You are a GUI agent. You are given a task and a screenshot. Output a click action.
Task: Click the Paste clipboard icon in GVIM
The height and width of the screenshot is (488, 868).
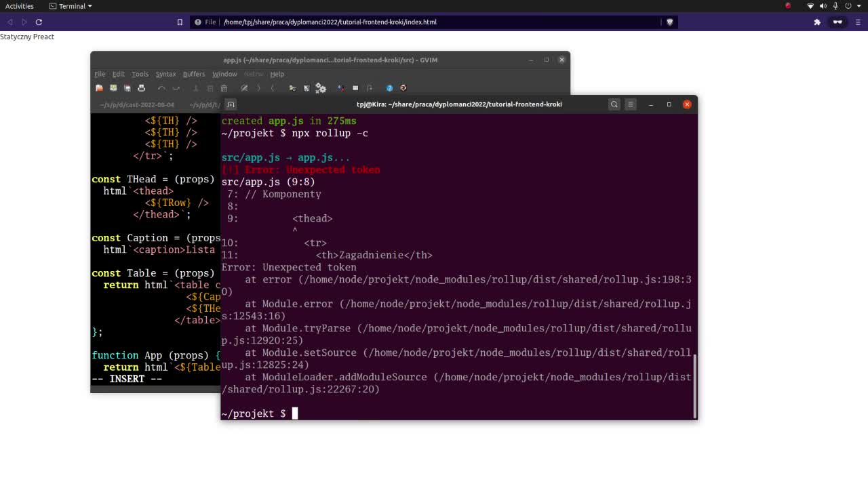tap(224, 88)
